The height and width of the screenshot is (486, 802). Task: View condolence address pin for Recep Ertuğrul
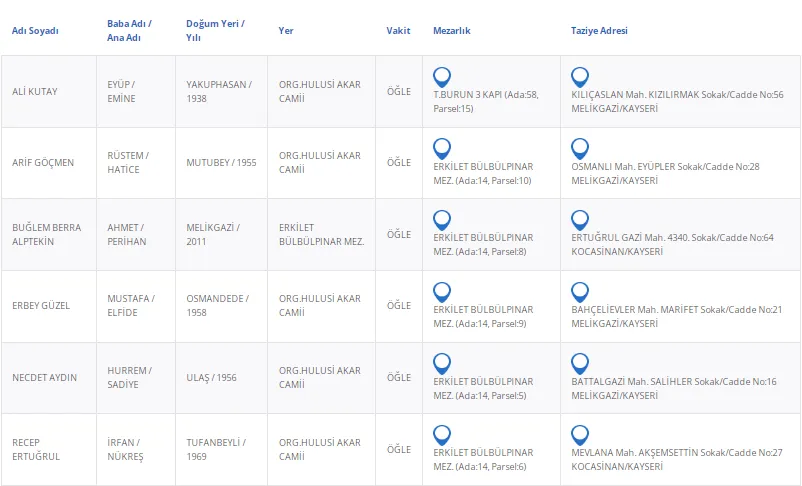[x=579, y=435]
